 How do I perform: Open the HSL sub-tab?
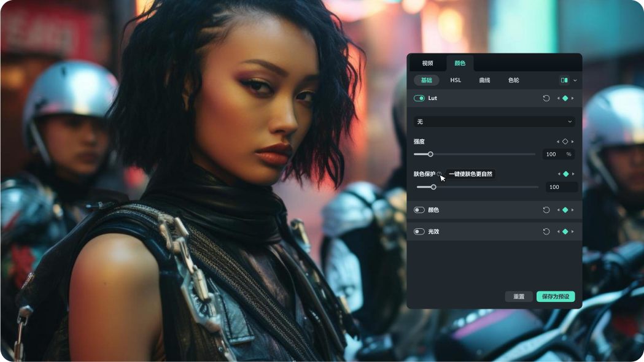[x=456, y=80]
